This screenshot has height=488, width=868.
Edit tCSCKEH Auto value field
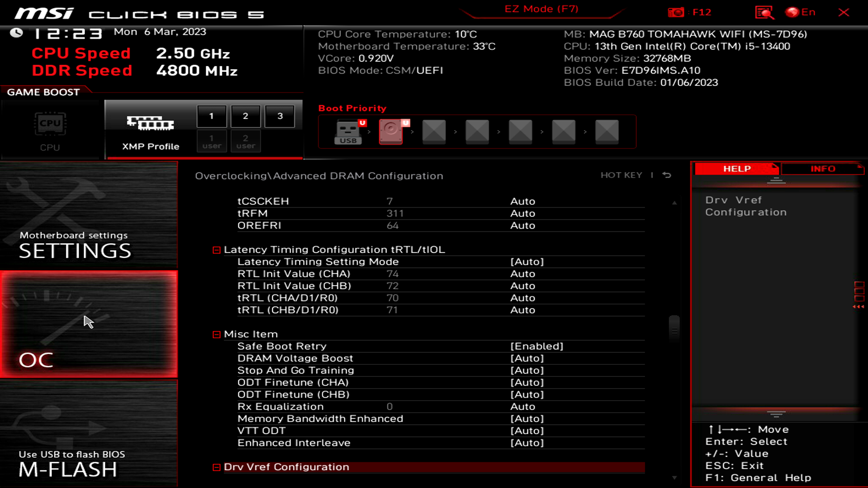tap(523, 201)
